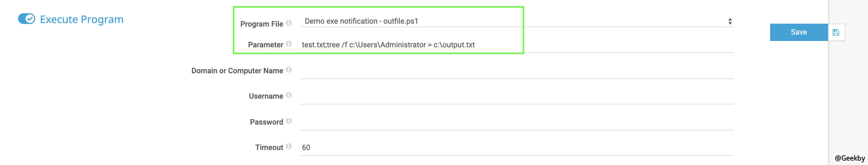868x165 pixels.
Task: Focus the Timeout field showing 60
Action: 517,148
